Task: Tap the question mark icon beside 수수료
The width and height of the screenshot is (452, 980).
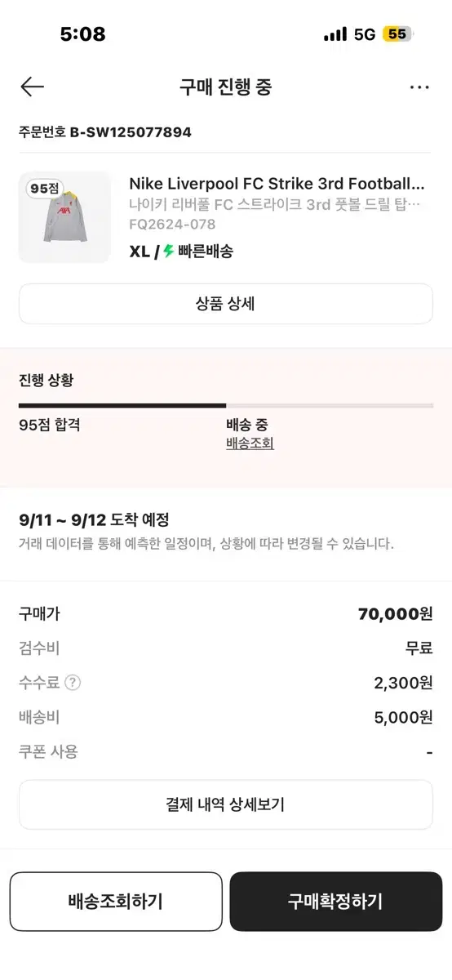Action: click(x=73, y=683)
